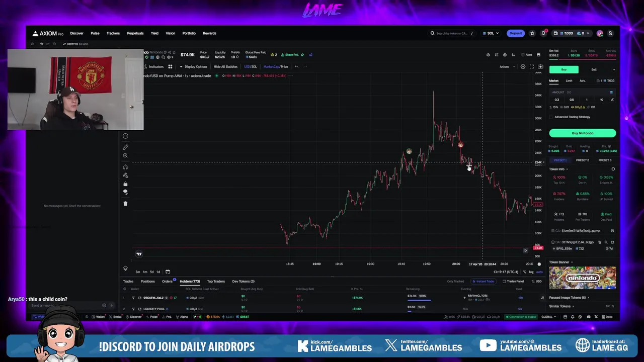The width and height of the screenshot is (644, 362).
Task: Expand Reused Image Tokens (6)
Action: click(569, 298)
